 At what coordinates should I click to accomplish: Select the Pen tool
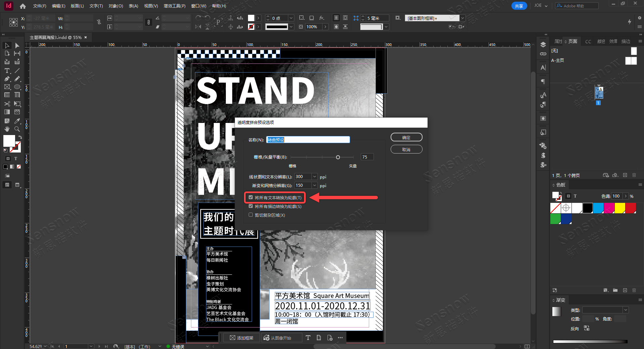point(7,79)
